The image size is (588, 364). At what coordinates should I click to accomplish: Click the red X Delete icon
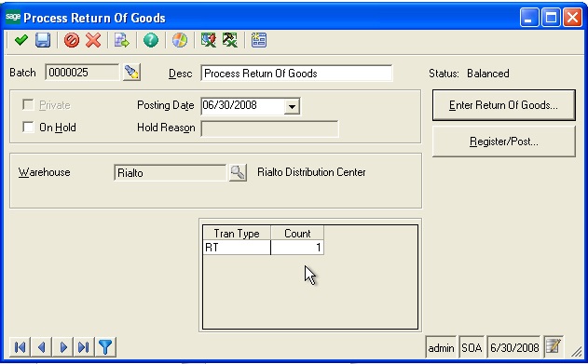[x=93, y=40]
